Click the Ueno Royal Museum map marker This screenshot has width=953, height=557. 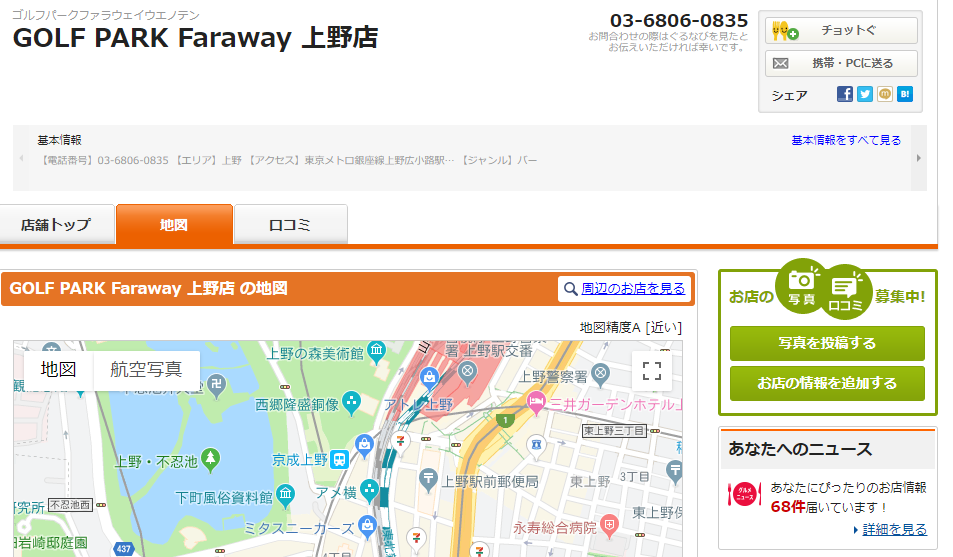tap(376, 352)
